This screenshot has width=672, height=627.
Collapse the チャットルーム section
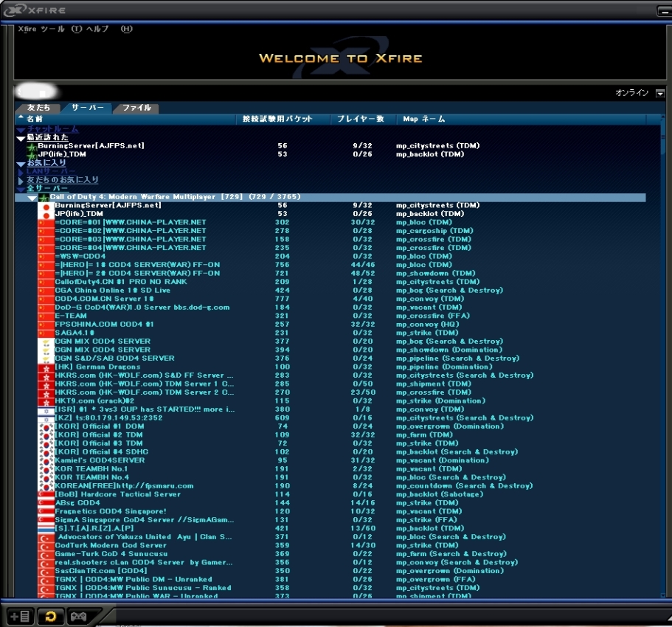21,129
